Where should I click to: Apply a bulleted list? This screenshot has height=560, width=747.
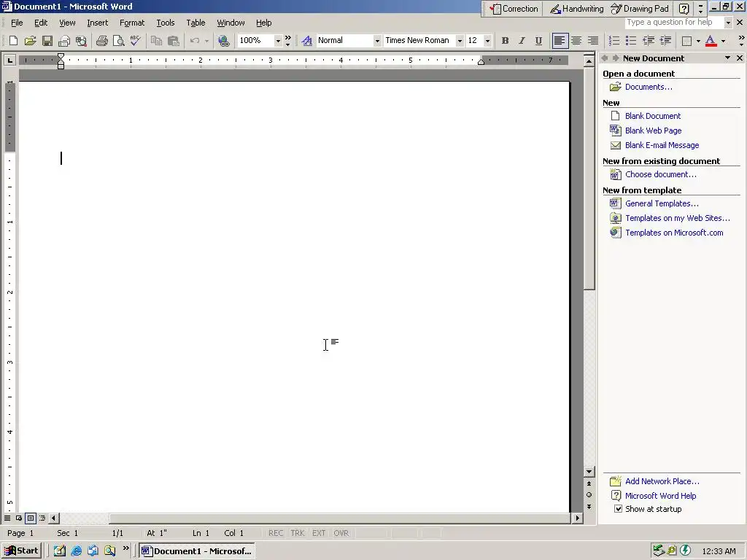pyautogui.click(x=631, y=41)
